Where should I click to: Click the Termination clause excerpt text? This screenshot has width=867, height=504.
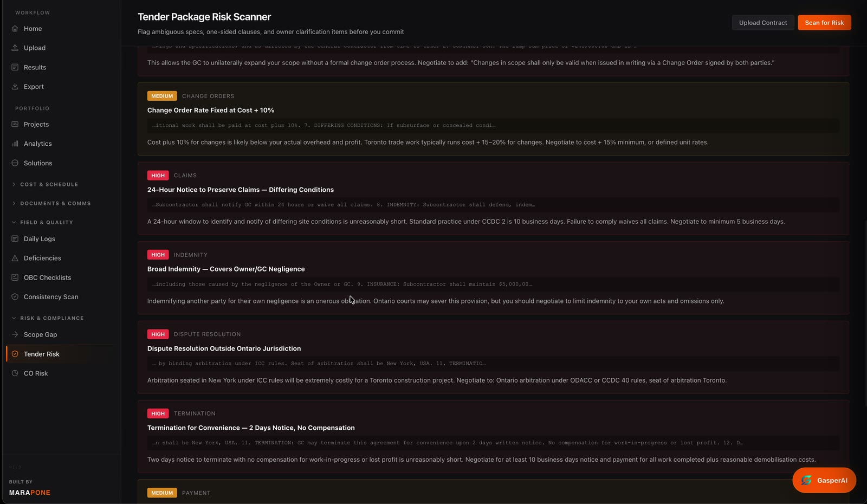click(448, 443)
